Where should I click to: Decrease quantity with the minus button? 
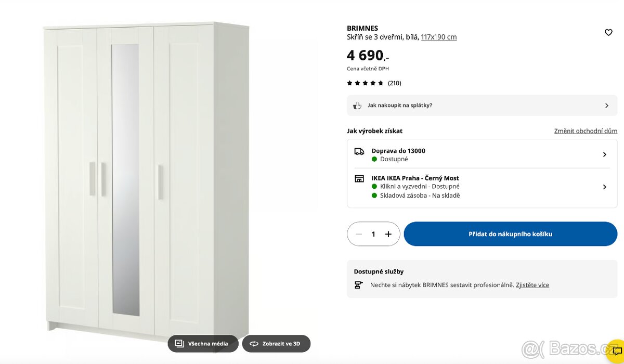click(x=359, y=234)
